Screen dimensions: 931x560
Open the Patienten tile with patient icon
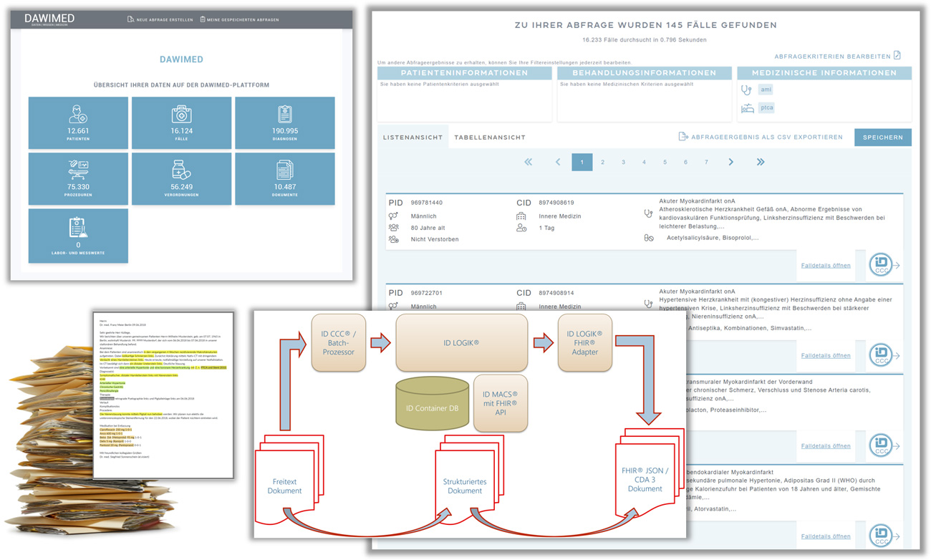point(78,123)
